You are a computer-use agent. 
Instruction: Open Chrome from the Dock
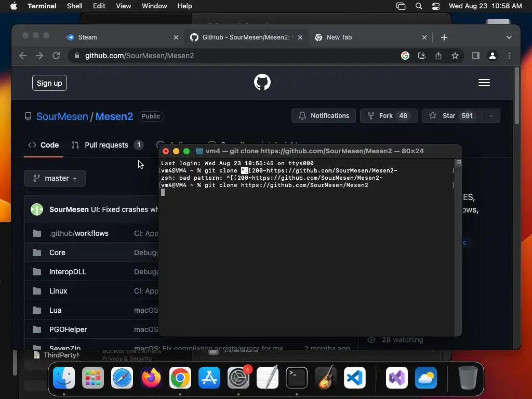click(x=180, y=378)
